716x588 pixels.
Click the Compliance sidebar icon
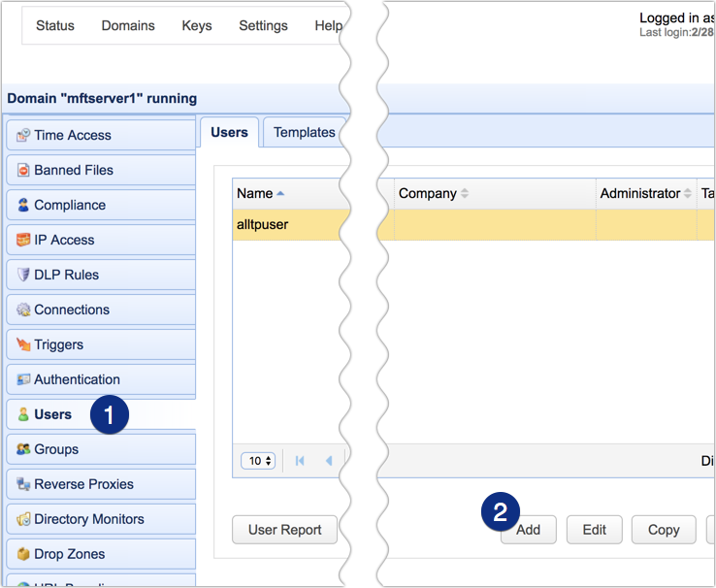point(23,206)
